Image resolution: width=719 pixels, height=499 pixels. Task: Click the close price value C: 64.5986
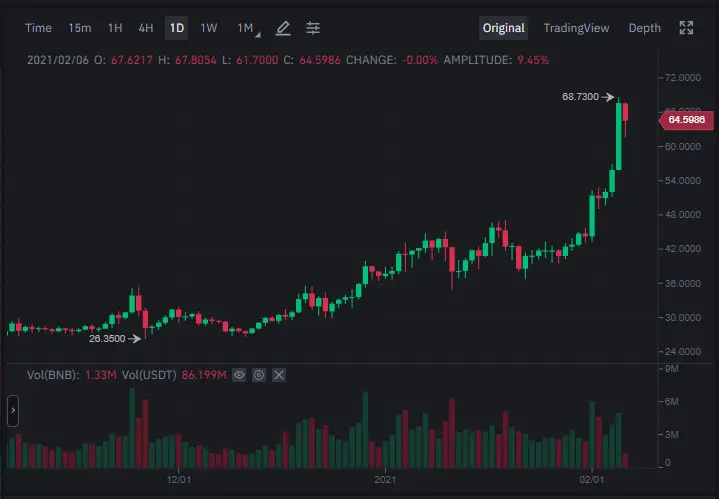(x=320, y=60)
